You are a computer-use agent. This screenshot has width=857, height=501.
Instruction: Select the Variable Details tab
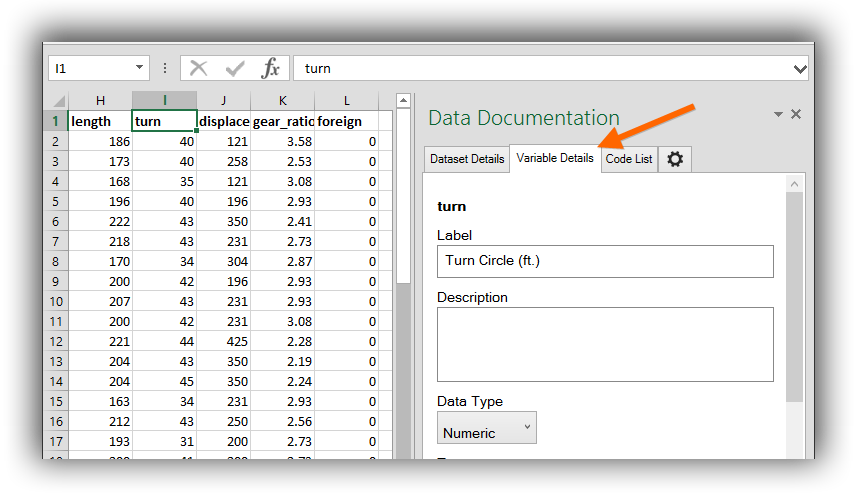coord(555,158)
